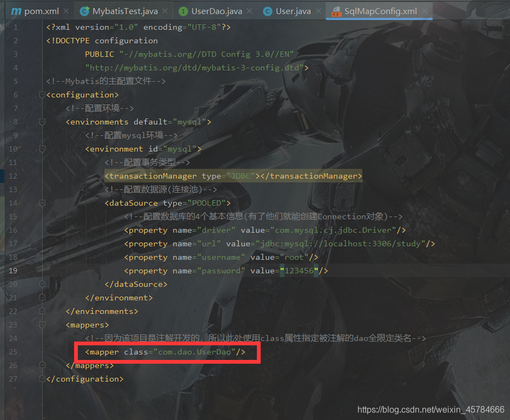Click the transactionManager type JDBC line

[x=233, y=176]
